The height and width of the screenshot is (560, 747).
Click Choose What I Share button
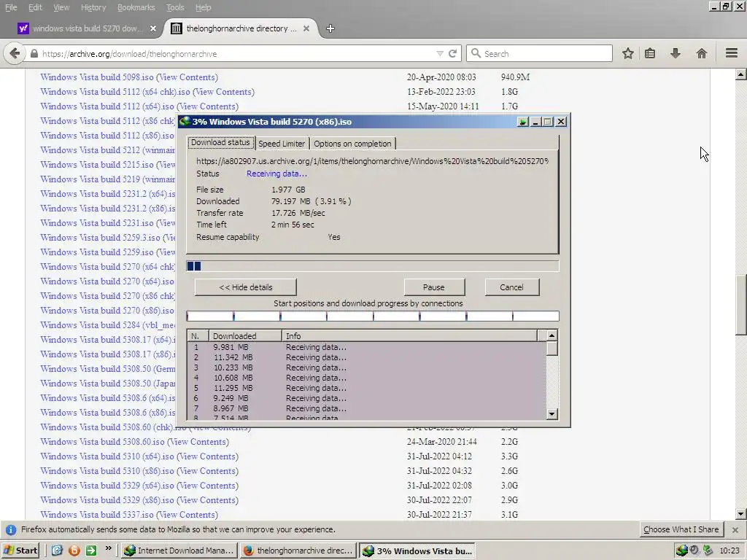coord(681,529)
